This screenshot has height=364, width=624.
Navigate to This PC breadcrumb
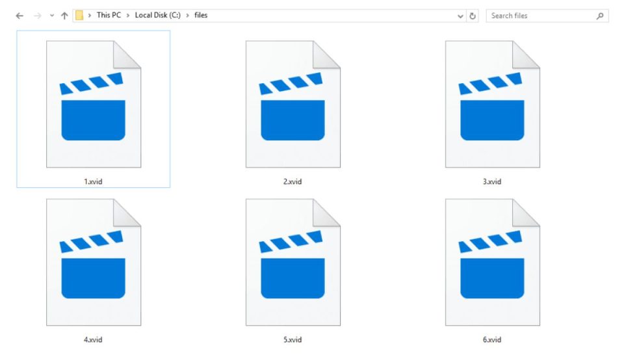pyautogui.click(x=109, y=15)
